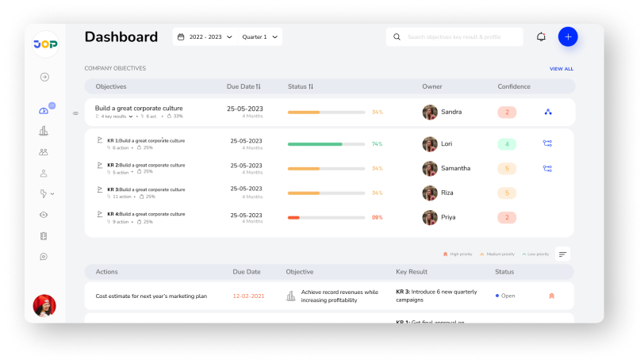Click the VIEW ALL link
The image size is (644, 363).
click(x=561, y=69)
